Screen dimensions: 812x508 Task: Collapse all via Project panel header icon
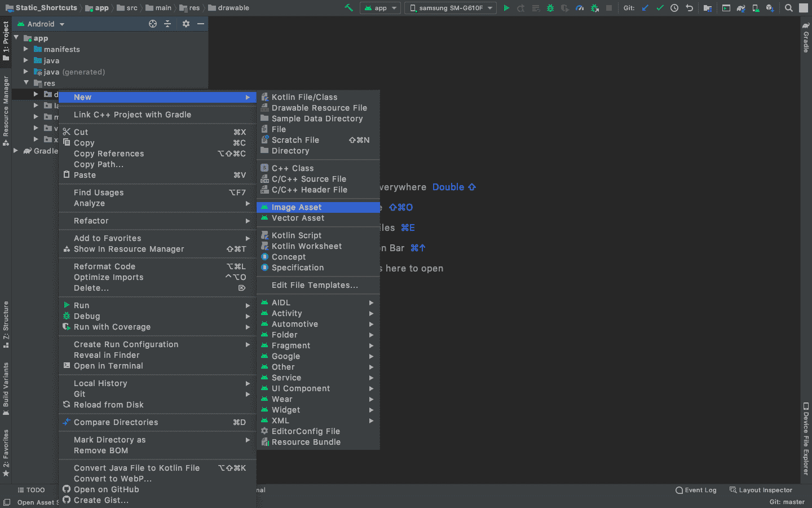tap(167, 24)
